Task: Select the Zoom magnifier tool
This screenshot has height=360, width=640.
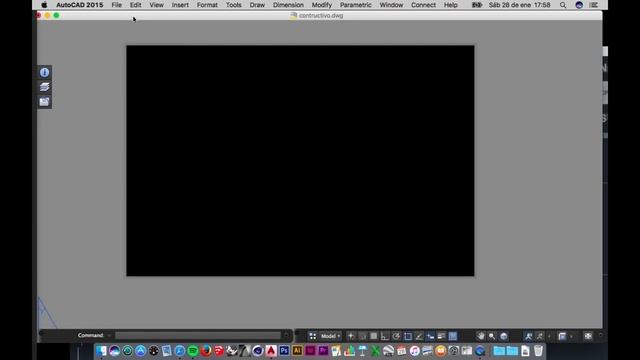Action: [x=492, y=336]
